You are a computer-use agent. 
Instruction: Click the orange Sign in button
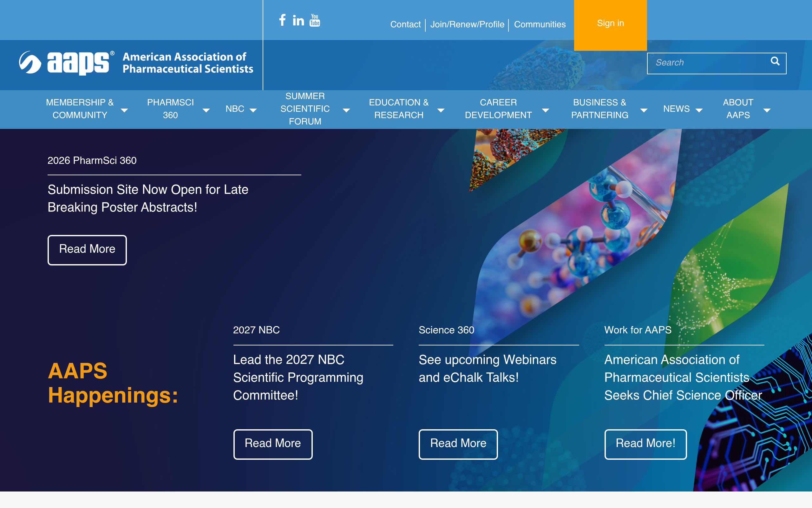(x=610, y=25)
